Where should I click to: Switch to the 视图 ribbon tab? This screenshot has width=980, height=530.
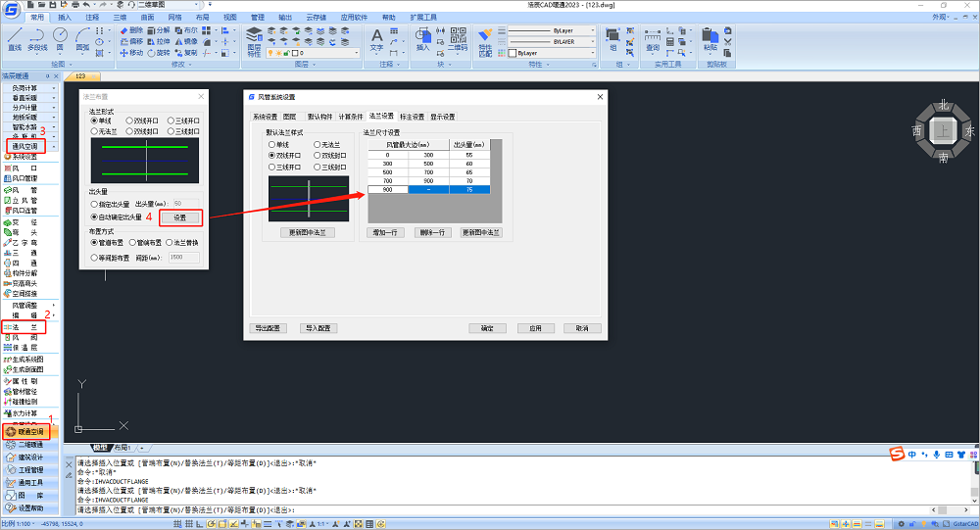(230, 18)
